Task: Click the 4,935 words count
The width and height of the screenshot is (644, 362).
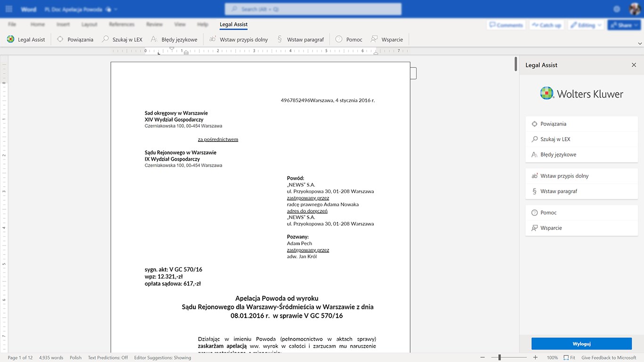Action: (x=51, y=358)
